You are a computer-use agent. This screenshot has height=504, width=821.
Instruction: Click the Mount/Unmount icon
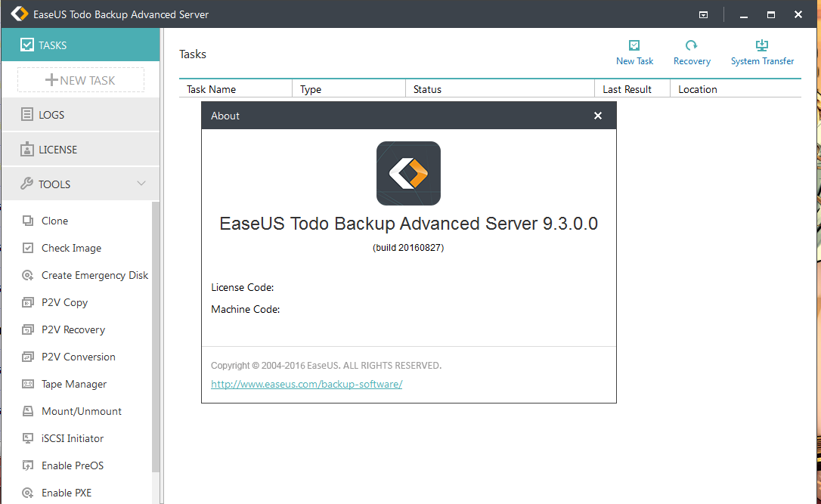[28, 411]
